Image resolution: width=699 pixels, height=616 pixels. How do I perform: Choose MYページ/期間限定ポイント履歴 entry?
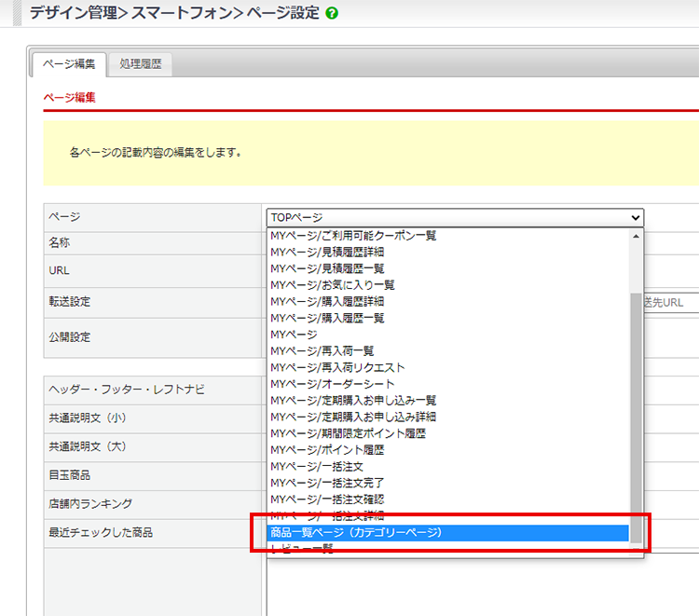coord(348,433)
